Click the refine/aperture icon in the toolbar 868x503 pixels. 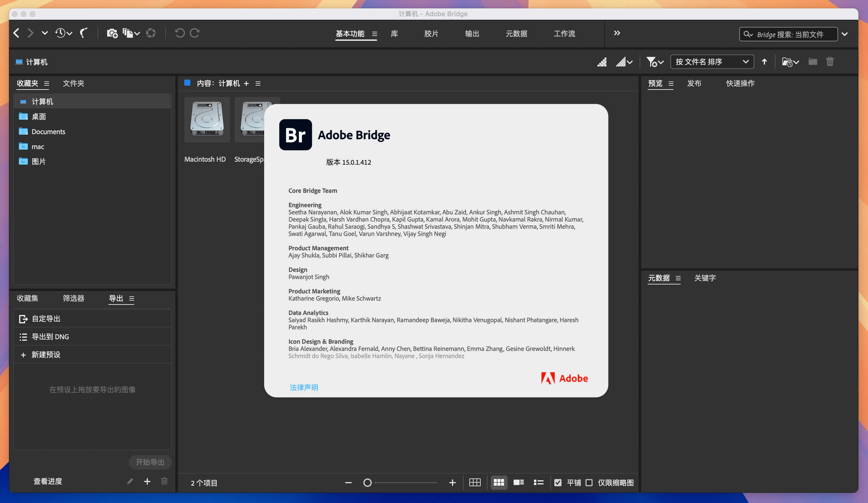[151, 33]
